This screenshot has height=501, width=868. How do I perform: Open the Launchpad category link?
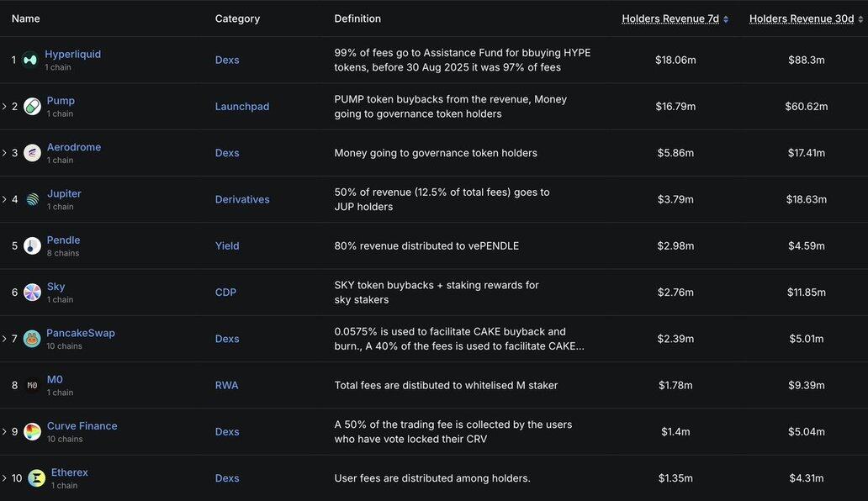tap(242, 106)
